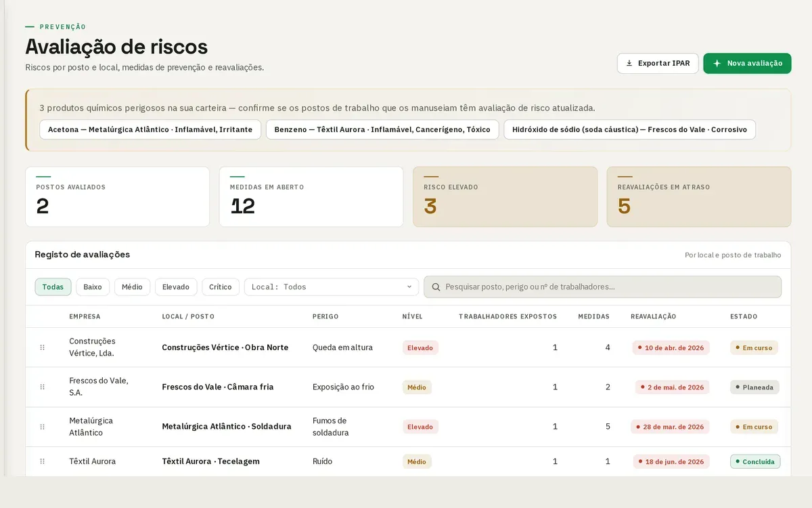812x508 pixels.
Task: Click medidas value 4 in Obra Norte row
Action: pyautogui.click(x=608, y=347)
